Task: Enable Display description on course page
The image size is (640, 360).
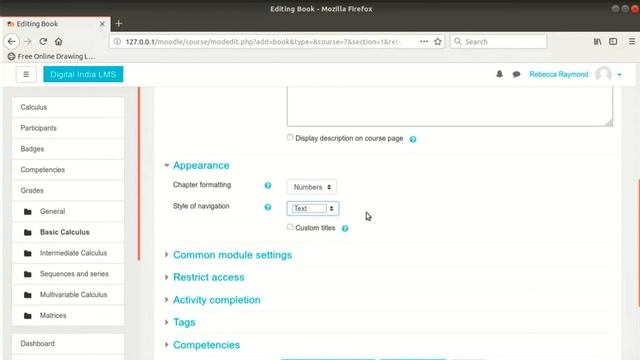Action: (x=290, y=138)
